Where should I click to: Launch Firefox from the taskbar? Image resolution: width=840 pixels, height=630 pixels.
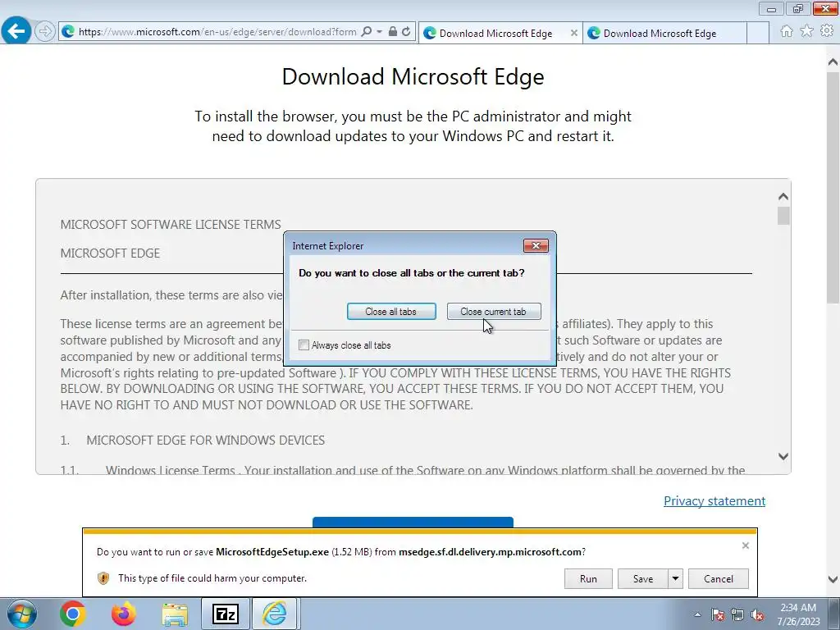(x=123, y=614)
